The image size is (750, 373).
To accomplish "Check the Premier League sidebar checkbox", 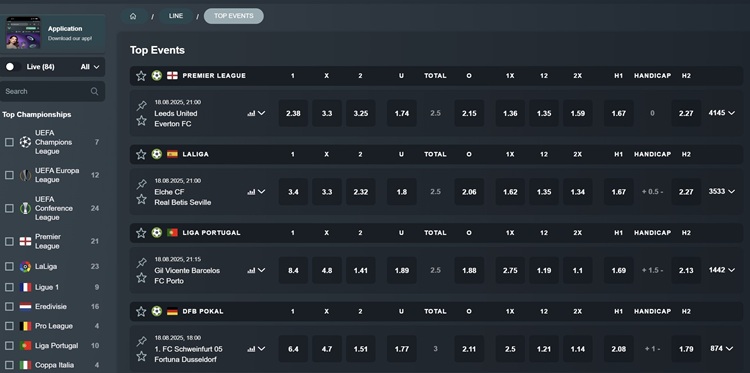I will click(9, 241).
